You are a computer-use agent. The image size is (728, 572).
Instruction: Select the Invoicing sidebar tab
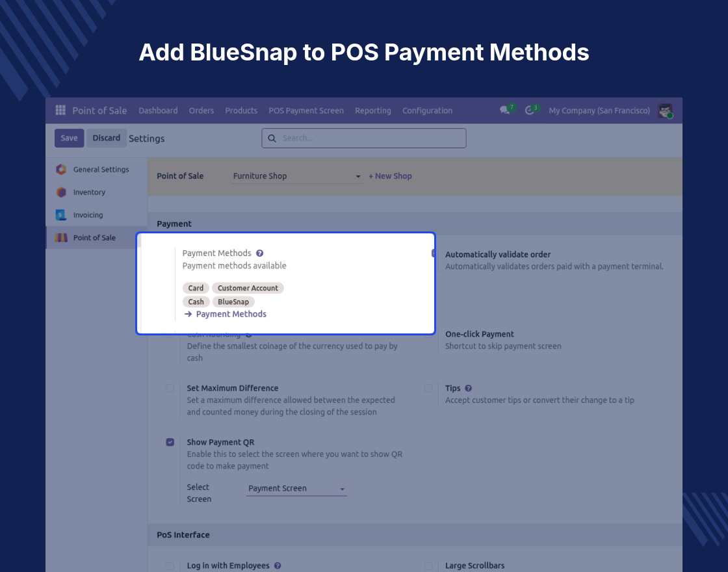point(97,215)
